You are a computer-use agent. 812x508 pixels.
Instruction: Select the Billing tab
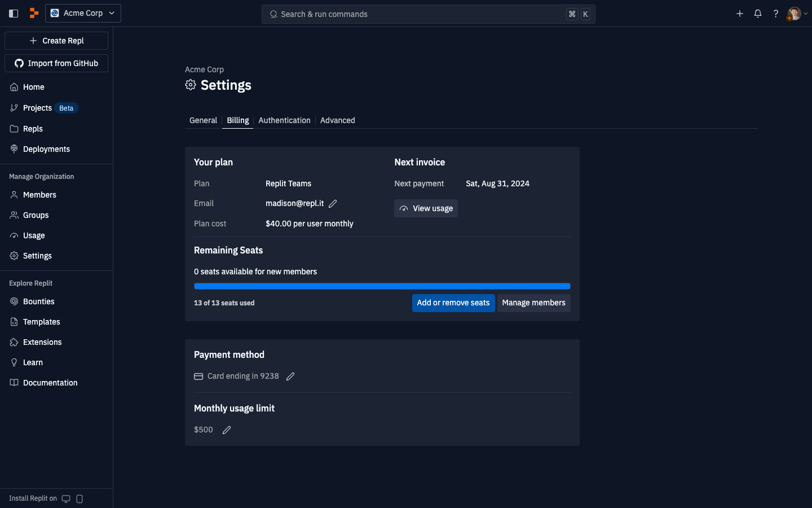[x=237, y=120]
